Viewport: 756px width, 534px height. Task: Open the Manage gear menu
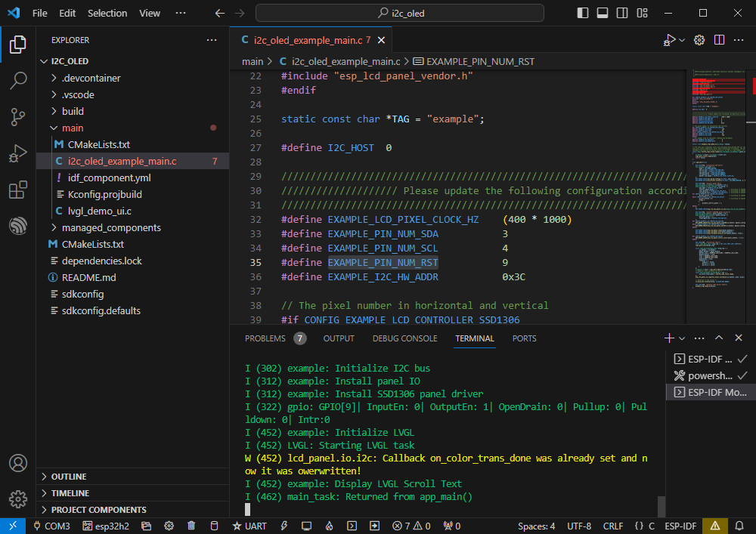point(18,499)
